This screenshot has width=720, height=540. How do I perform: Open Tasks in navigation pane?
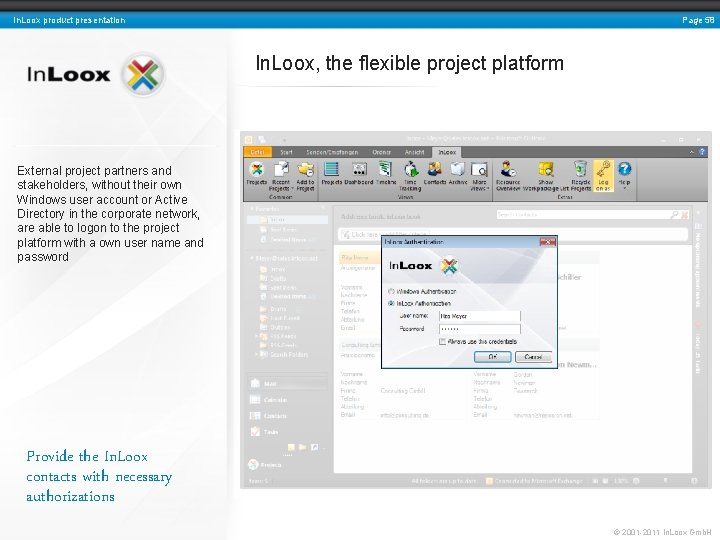pyautogui.click(x=265, y=432)
